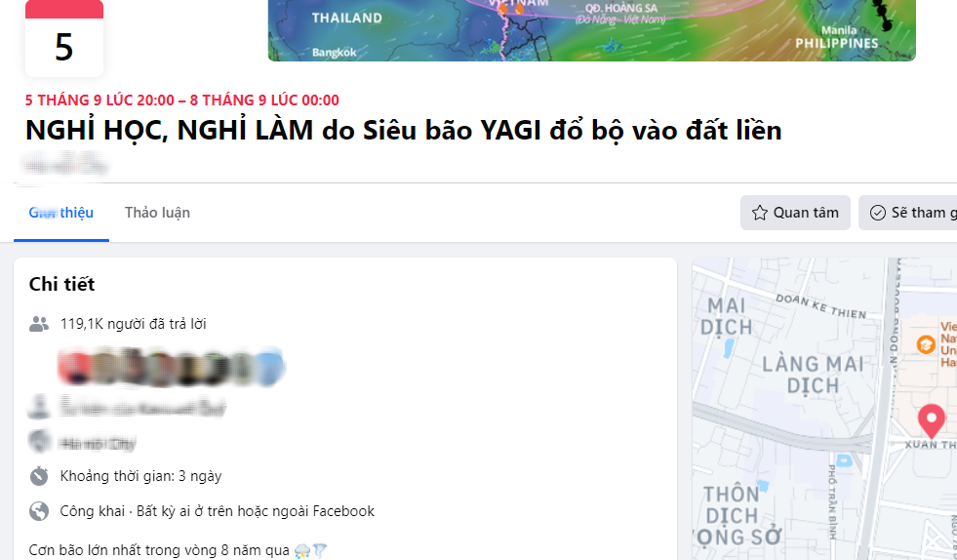Toggle the Sẽ tham gia attendance button
The width and height of the screenshot is (957, 560).
click(x=907, y=213)
